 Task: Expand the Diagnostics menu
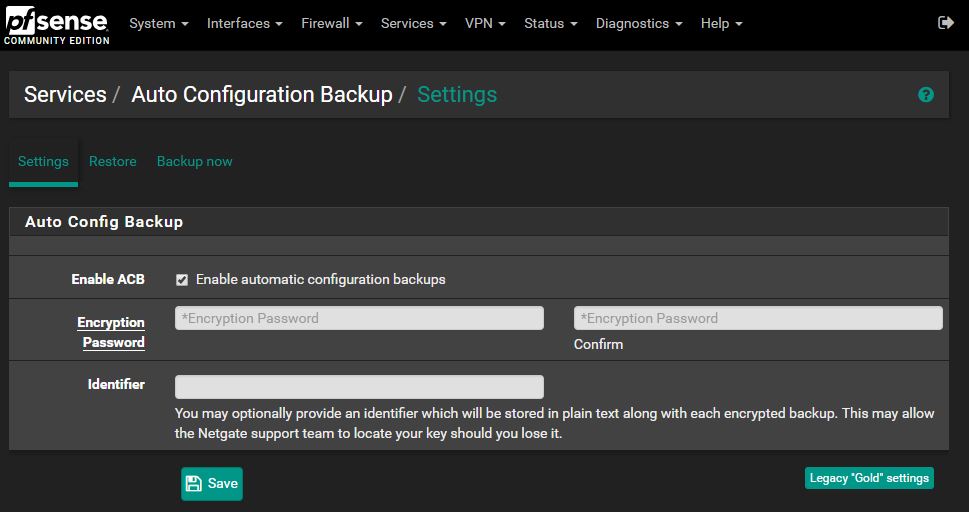pyautogui.click(x=638, y=23)
